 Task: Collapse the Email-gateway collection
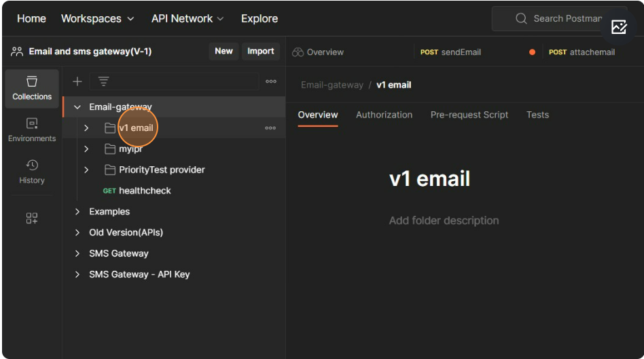77,107
